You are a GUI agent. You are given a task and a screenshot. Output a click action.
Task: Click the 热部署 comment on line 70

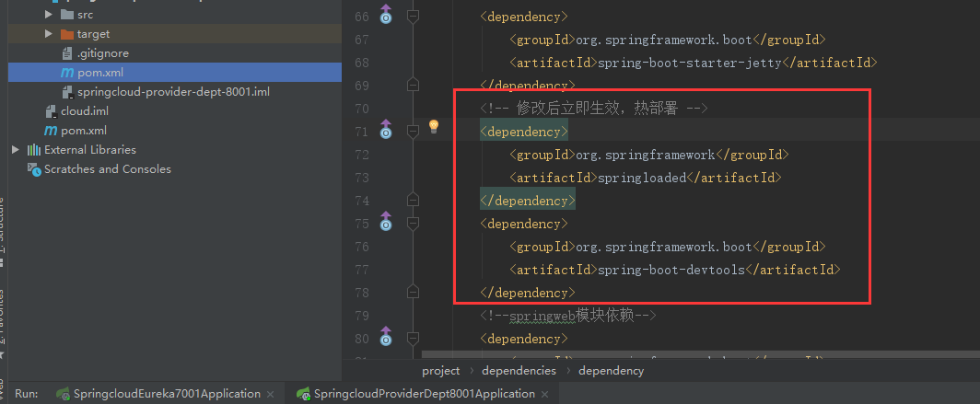click(x=593, y=109)
